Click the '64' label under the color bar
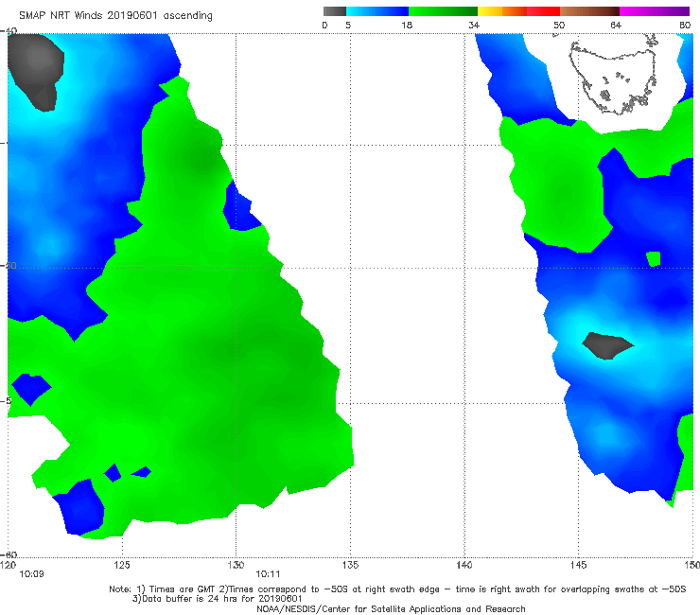 click(616, 25)
